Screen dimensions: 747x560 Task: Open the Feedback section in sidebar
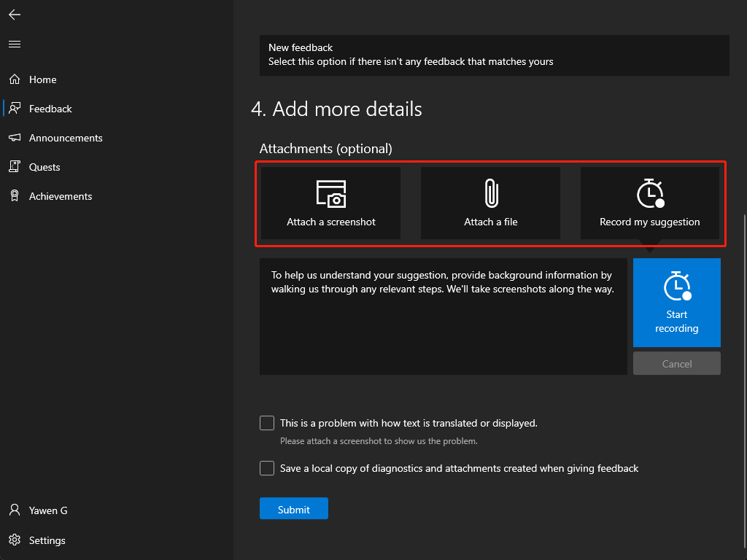tap(50, 109)
